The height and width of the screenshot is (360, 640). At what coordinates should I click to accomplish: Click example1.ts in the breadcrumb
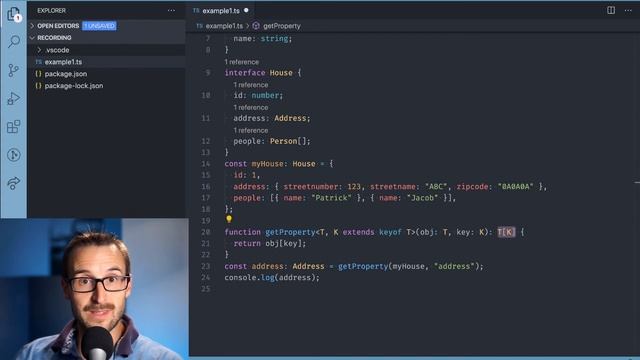224,26
